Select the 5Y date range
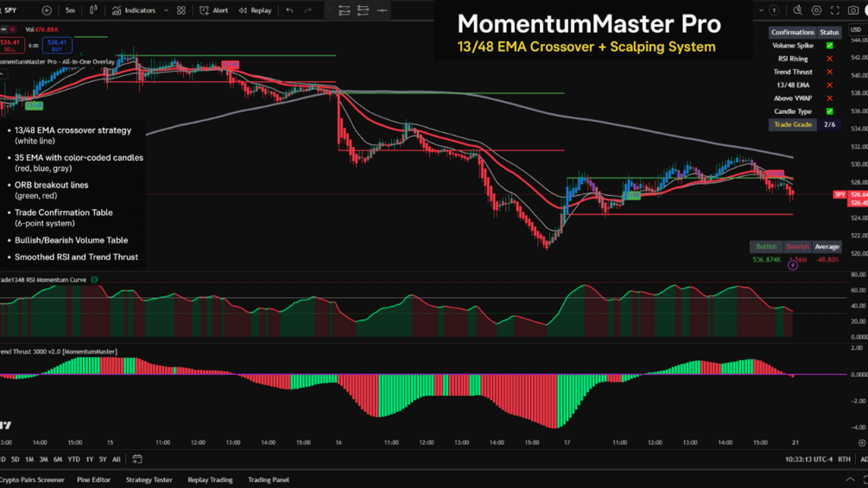Viewport: 868px width, 488px height. click(x=103, y=459)
